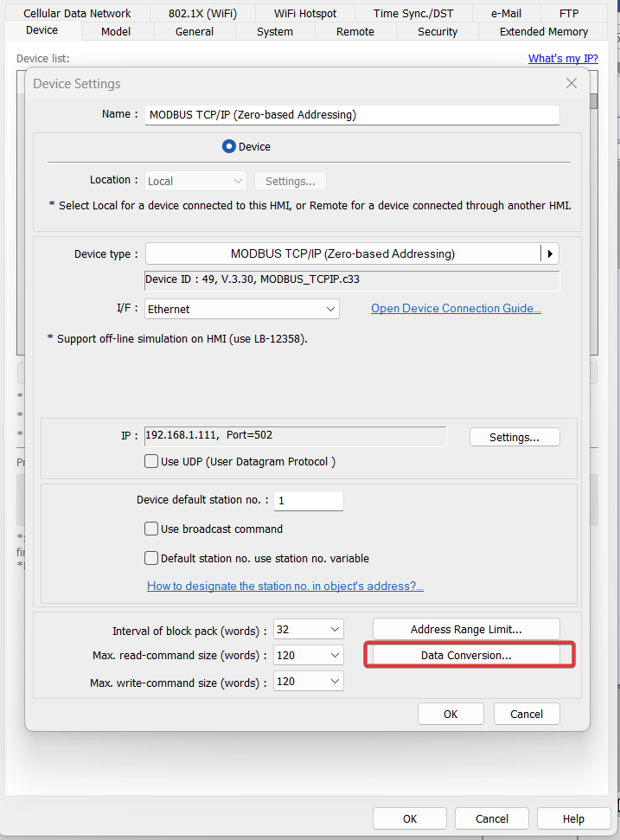Click the Device type arrow button

[x=550, y=254]
